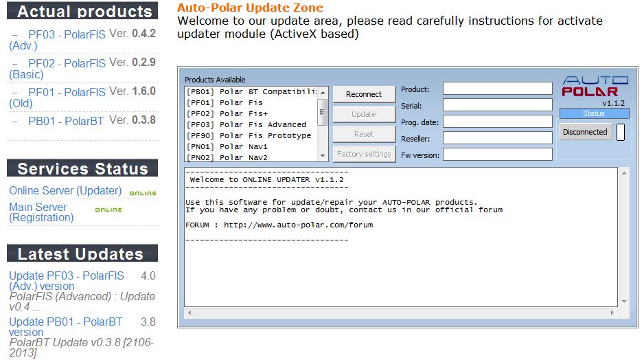This screenshot has width=644, height=360.
Task: Click the log horizontal scroll left arrow
Action: coord(189,313)
